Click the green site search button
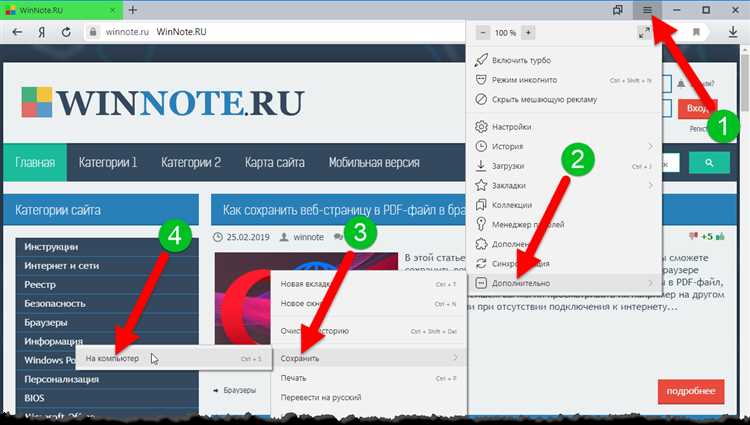Viewport: 750px width, 425px height. point(709,163)
